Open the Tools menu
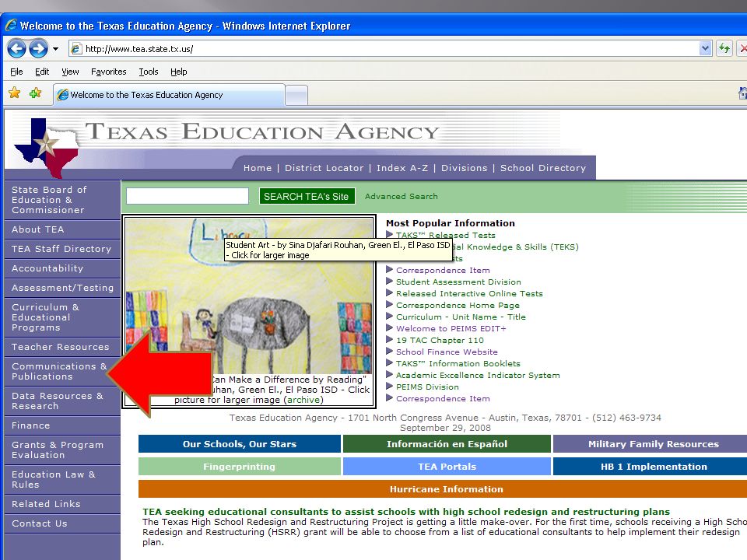Viewport: 747px width, 560px height. click(x=148, y=72)
